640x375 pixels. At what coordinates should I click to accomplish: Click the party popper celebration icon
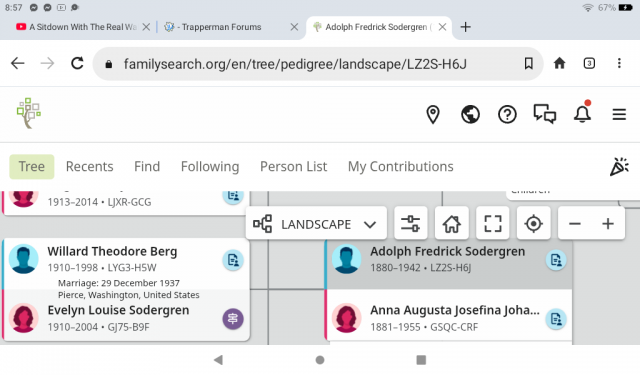[619, 166]
